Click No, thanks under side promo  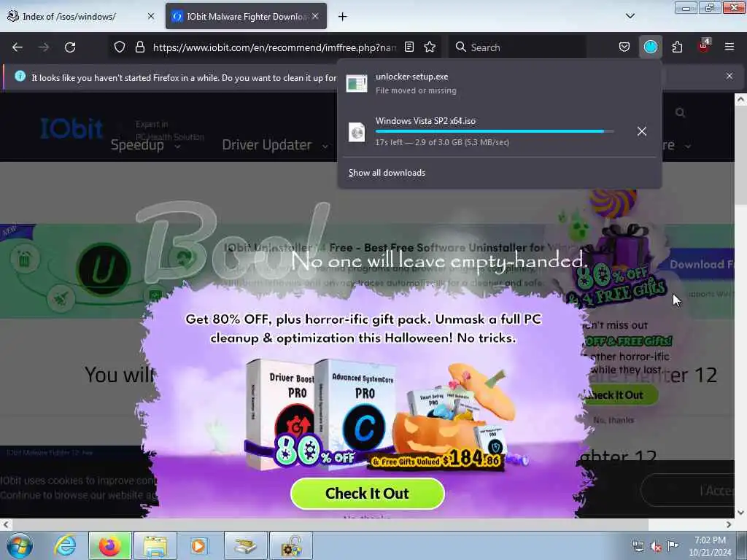(614, 420)
